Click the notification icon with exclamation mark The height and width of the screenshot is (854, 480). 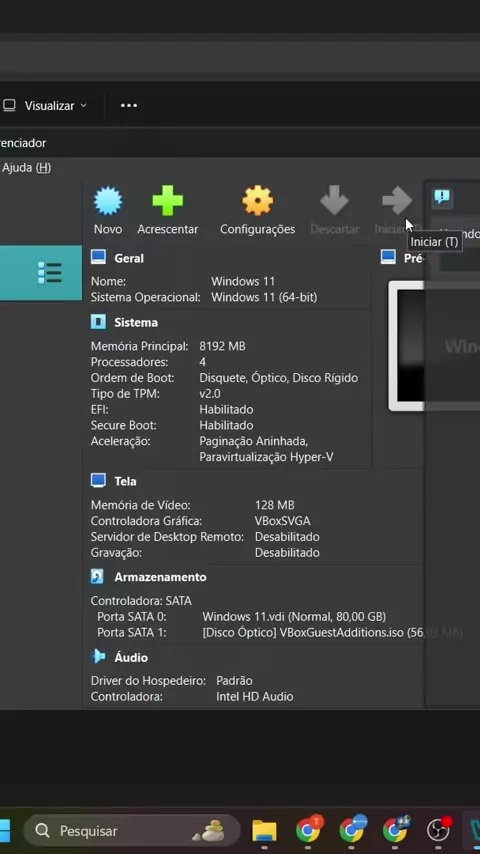click(442, 197)
